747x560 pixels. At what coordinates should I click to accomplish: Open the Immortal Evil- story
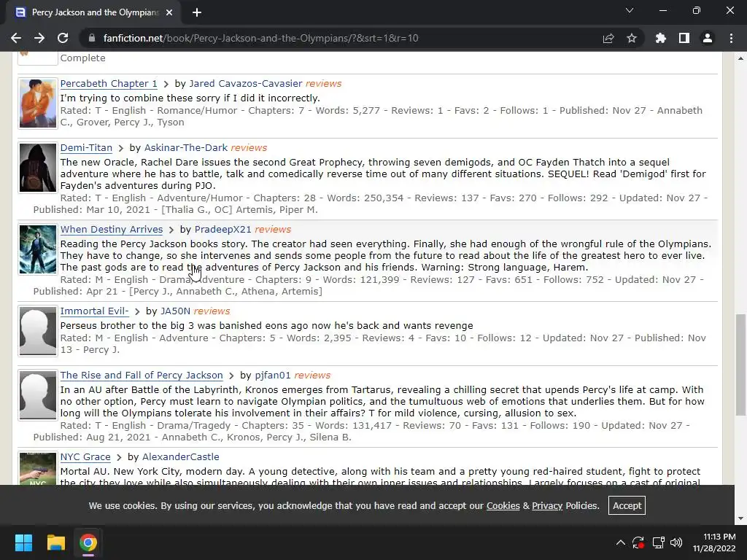[x=94, y=311]
